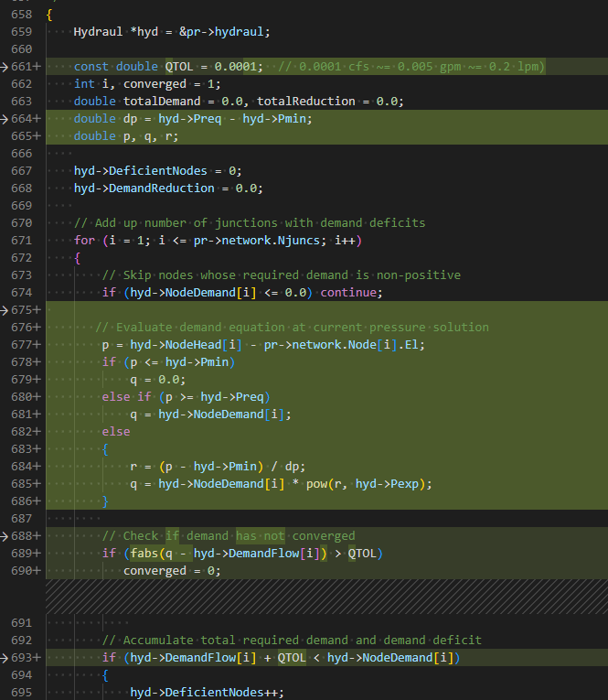Click the fabs function call on line 689

click(144, 554)
